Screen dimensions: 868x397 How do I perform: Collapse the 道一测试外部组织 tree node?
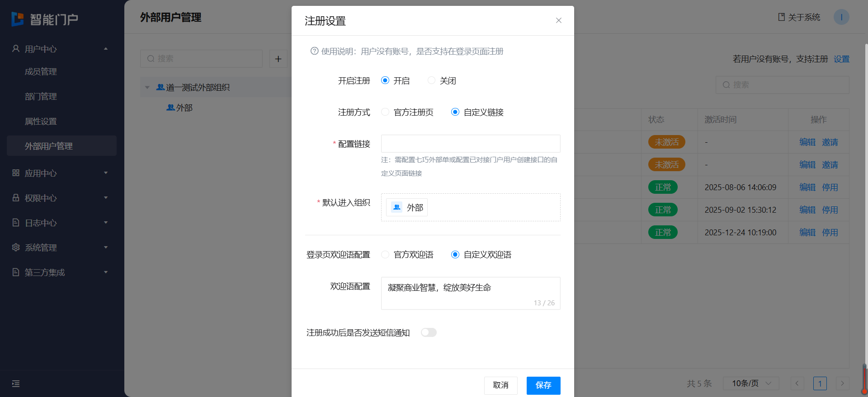[147, 87]
